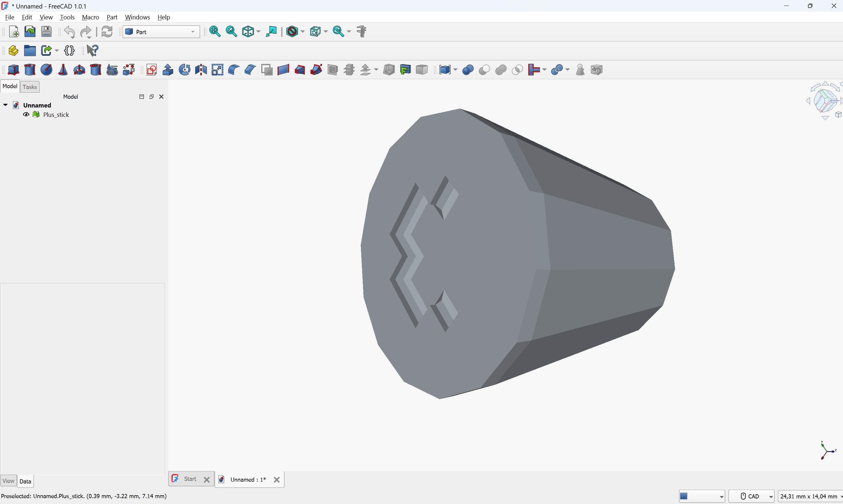Open the Macro menu
This screenshot has height=504, width=843.
[x=90, y=17]
